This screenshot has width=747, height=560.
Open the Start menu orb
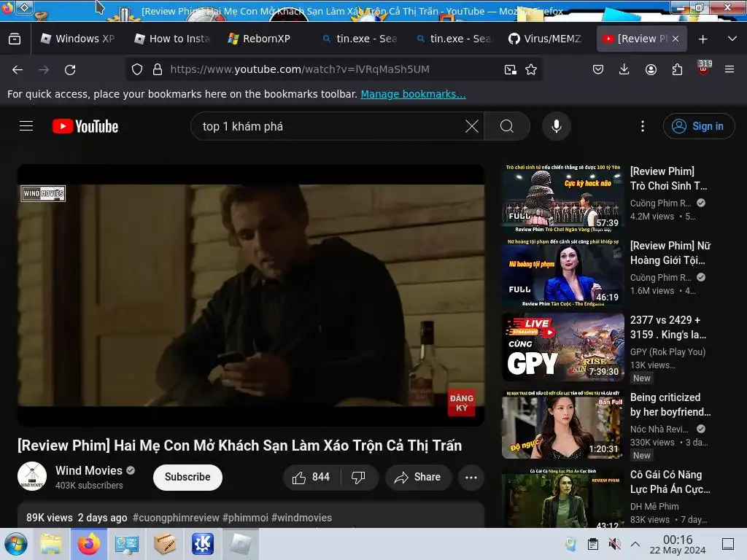[16, 544]
